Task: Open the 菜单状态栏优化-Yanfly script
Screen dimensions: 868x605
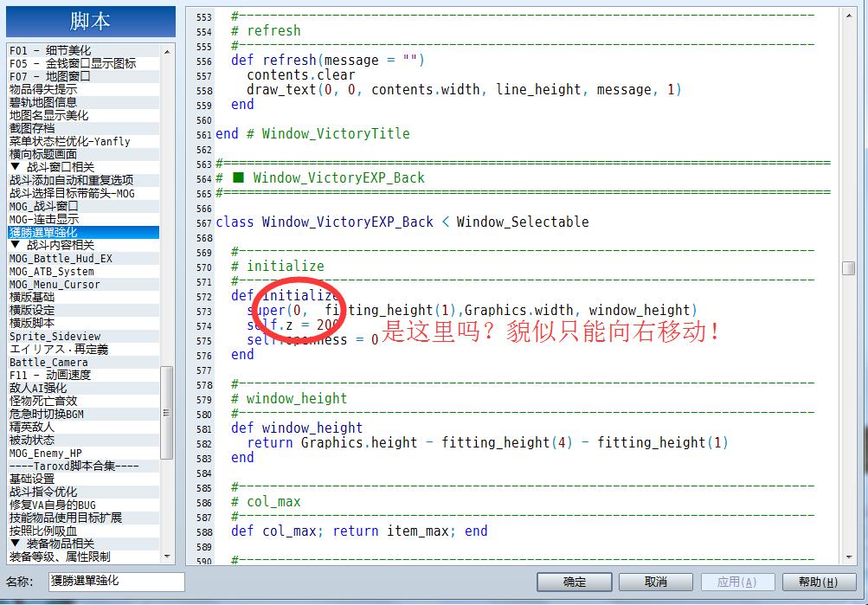Action: [84, 142]
